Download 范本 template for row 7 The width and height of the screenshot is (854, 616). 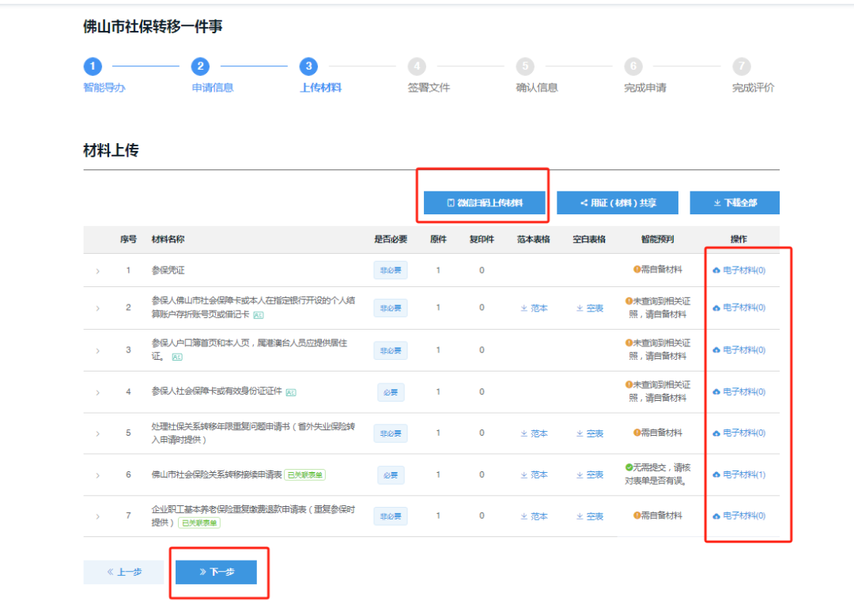point(534,516)
